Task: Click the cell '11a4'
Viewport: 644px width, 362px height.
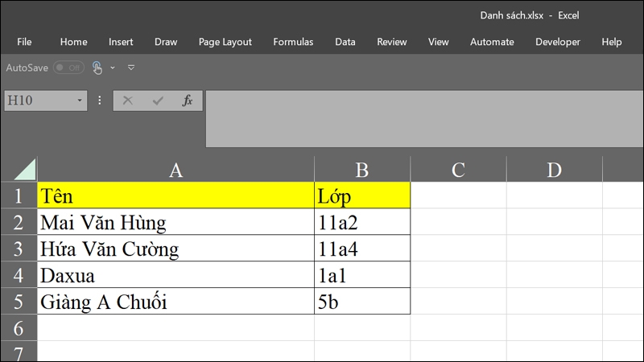Action: [x=362, y=249]
